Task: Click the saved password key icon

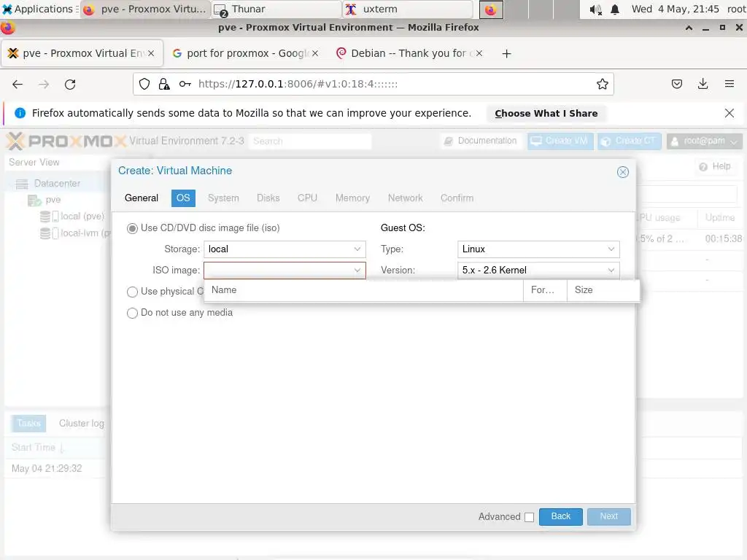Action: pyautogui.click(x=185, y=85)
